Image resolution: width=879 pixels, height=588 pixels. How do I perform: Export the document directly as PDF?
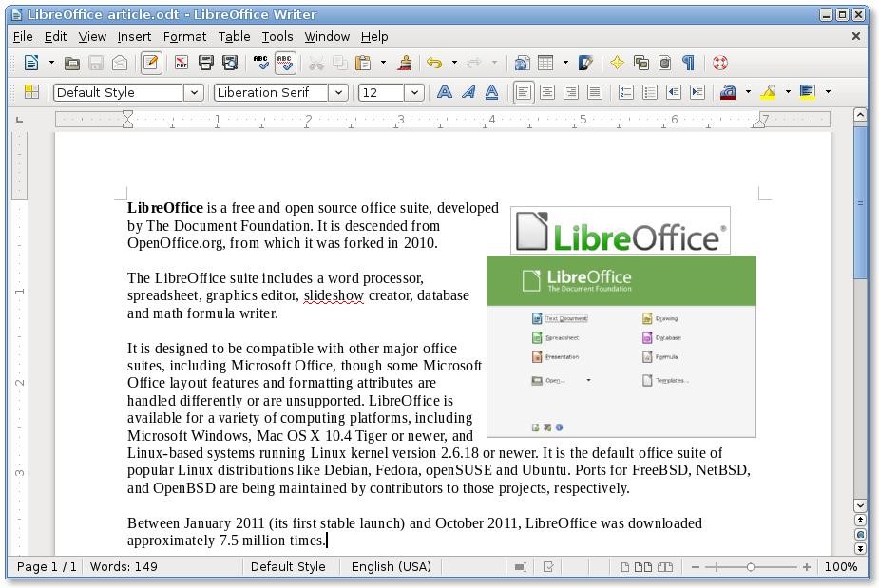(181, 62)
